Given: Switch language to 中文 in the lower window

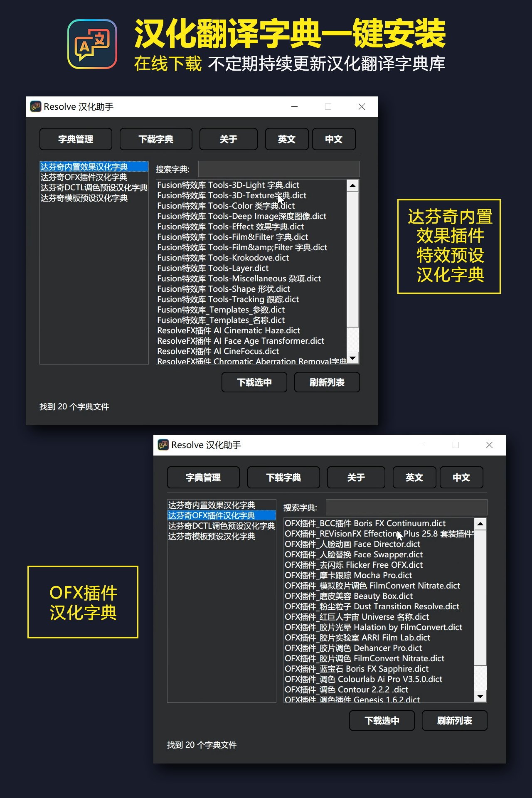Looking at the screenshot, I should [461, 477].
